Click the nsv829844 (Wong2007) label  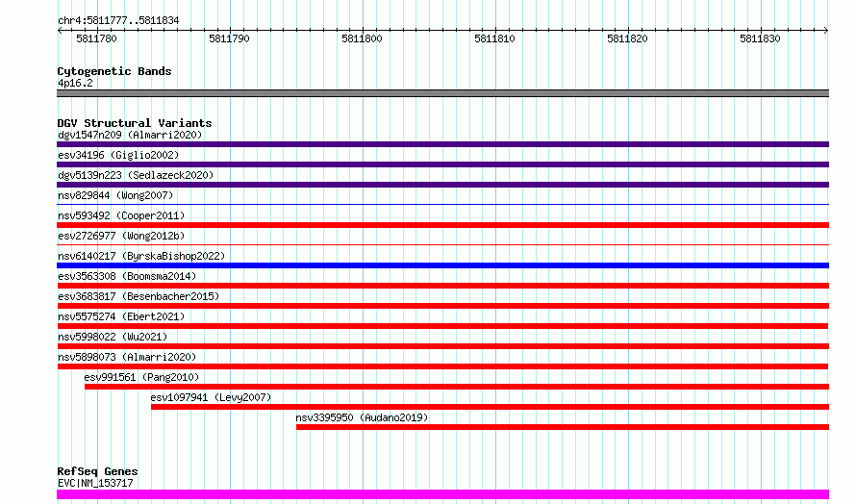[115, 195]
